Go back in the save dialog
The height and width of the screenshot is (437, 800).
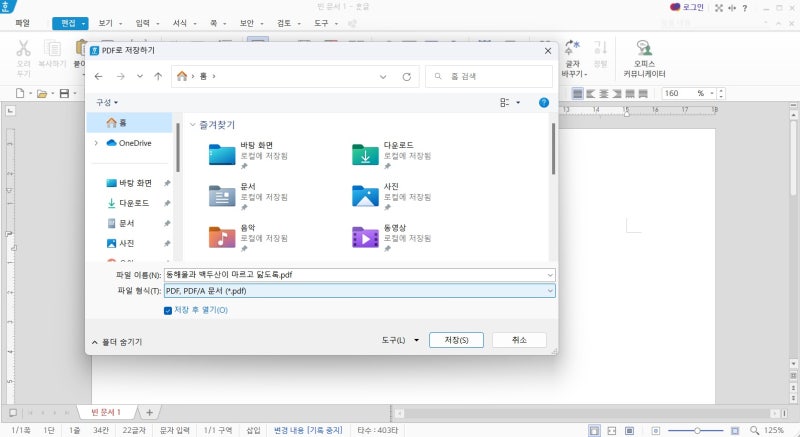(x=98, y=76)
